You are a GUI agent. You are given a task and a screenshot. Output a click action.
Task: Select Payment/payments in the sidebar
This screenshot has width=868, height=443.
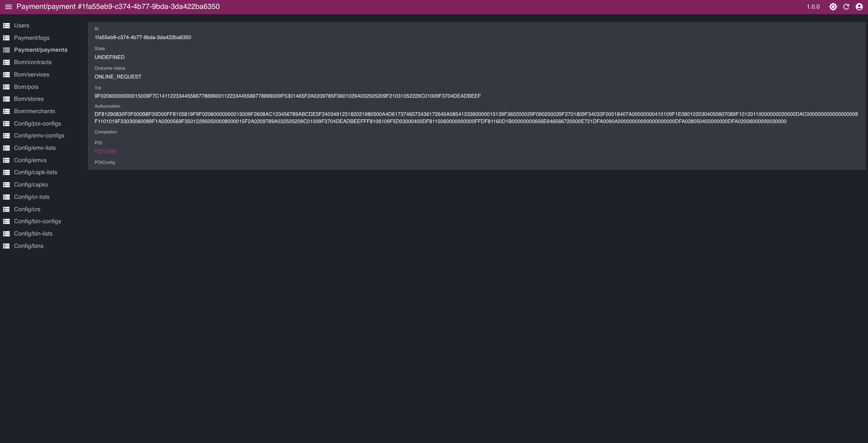click(41, 50)
